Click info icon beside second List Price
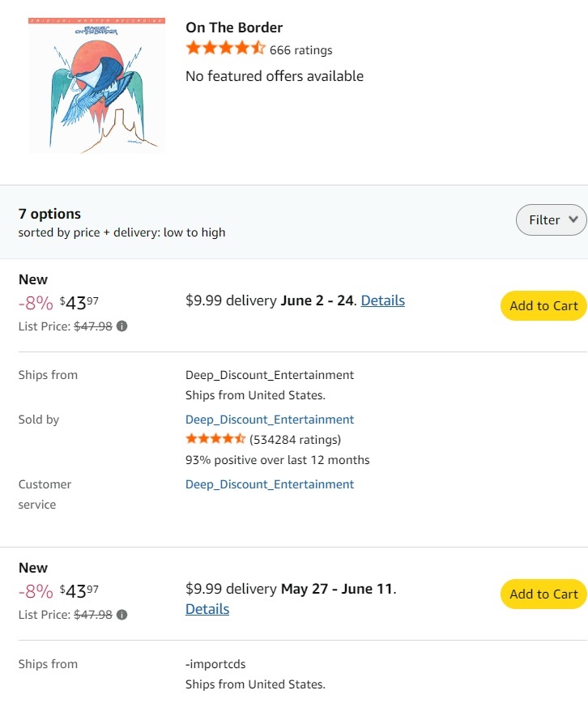Viewport: 588px width, 703px height. click(121, 615)
